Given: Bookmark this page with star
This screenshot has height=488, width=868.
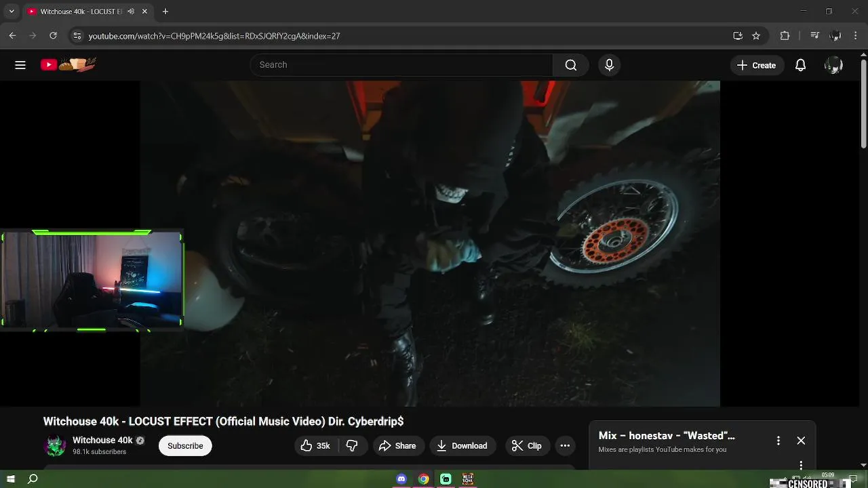Looking at the screenshot, I should 756,36.
